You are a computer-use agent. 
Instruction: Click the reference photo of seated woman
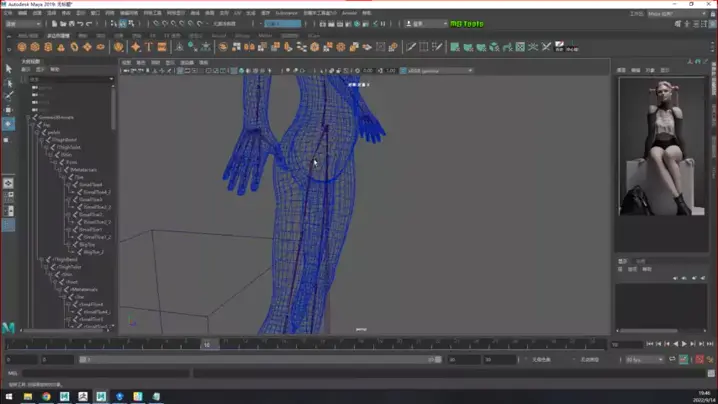662,146
